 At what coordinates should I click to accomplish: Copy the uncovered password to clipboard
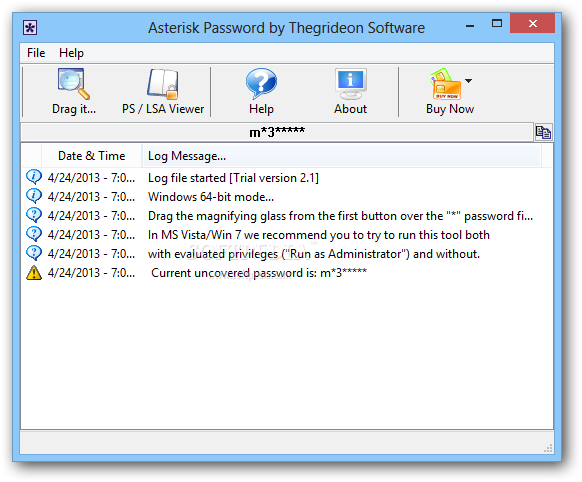[x=543, y=132]
